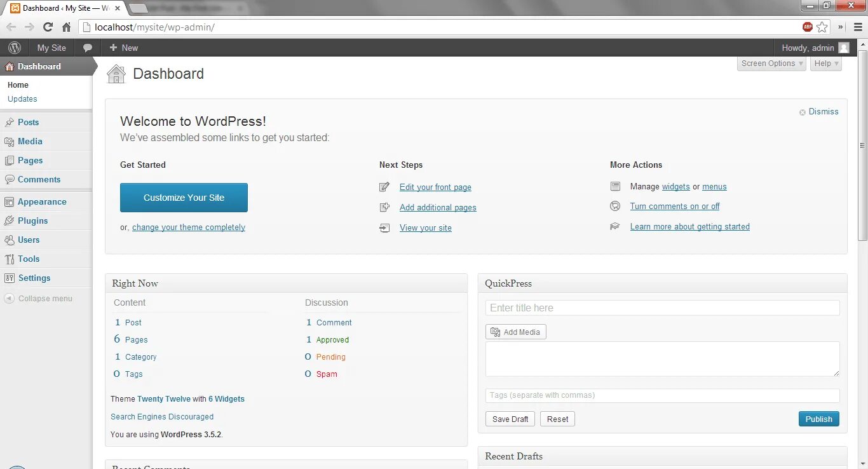The width and height of the screenshot is (868, 469).
Task: Click the Users icon in sidebar
Action: (x=9, y=240)
